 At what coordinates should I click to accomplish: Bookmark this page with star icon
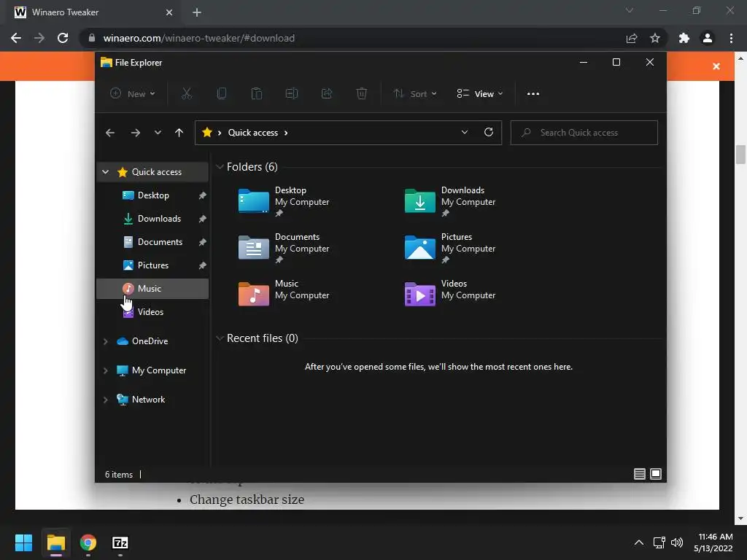pyautogui.click(x=655, y=38)
